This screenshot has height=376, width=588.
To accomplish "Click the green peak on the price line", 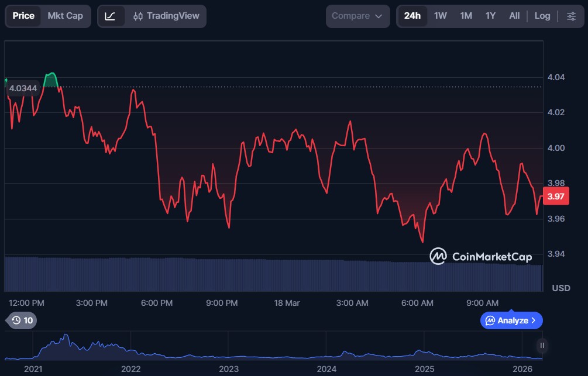I will coord(51,75).
